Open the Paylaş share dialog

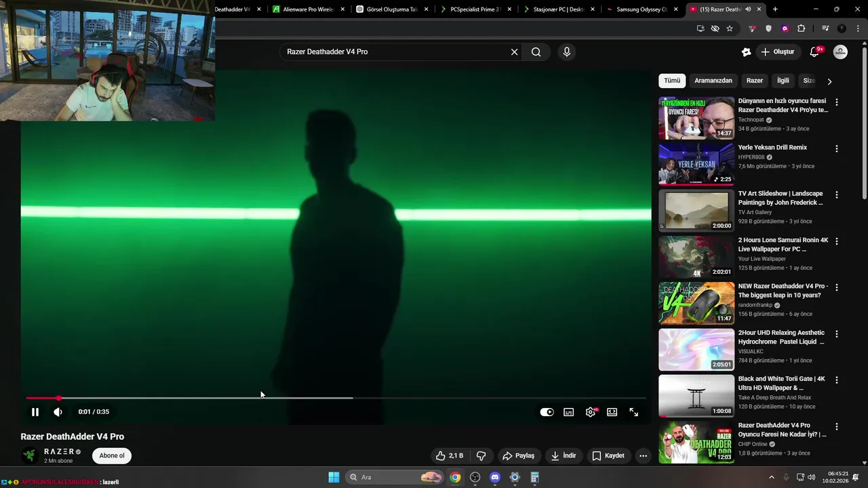point(518,455)
